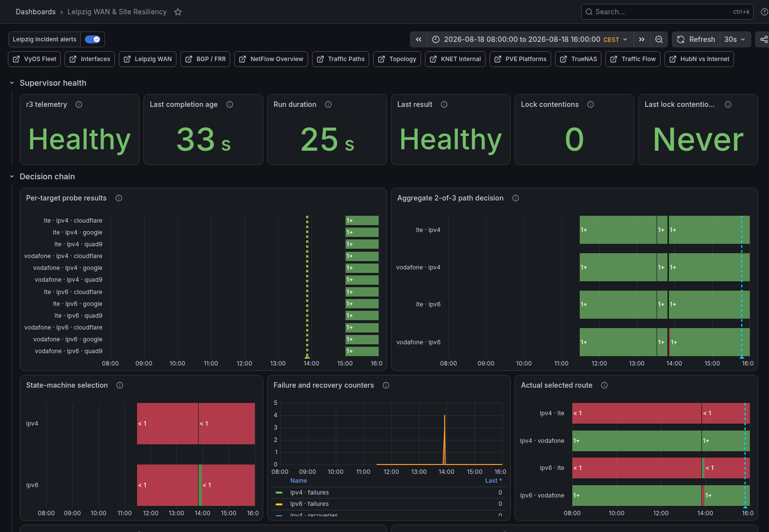Click the Never stat value
This screenshot has width=769, height=532.
point(698,139)
